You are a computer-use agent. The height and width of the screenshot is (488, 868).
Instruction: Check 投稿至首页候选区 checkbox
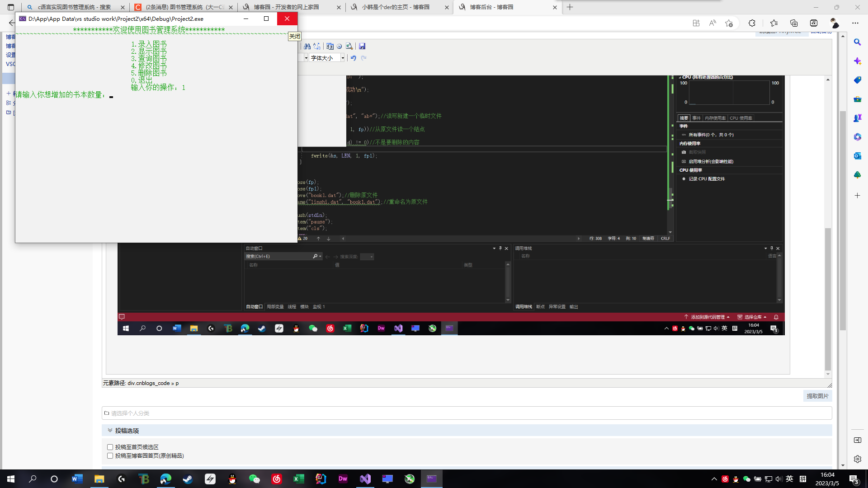[110, 447]
